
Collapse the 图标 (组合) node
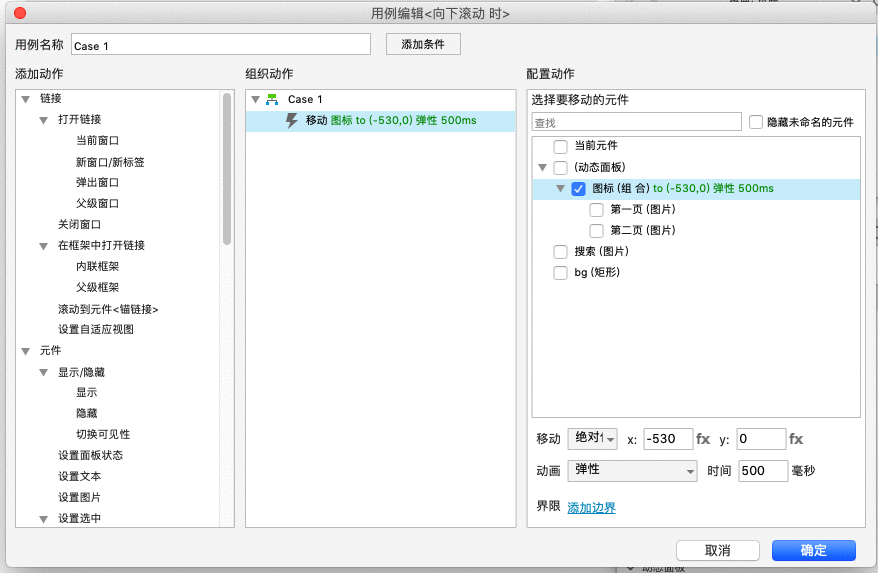[560, 189]
